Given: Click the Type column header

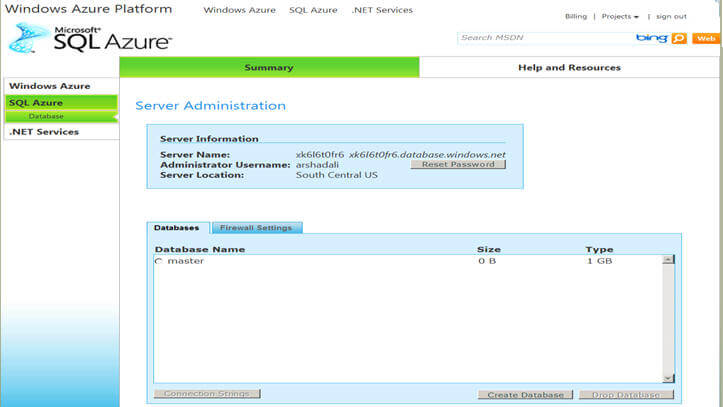Looking at the screenshot, I should click(x=599, y=249).
